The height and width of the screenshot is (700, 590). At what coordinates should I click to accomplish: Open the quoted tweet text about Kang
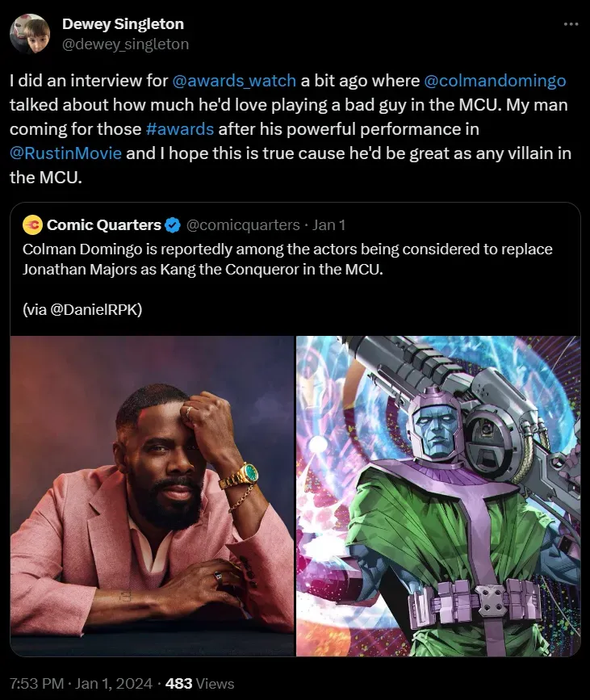[287, 259]
